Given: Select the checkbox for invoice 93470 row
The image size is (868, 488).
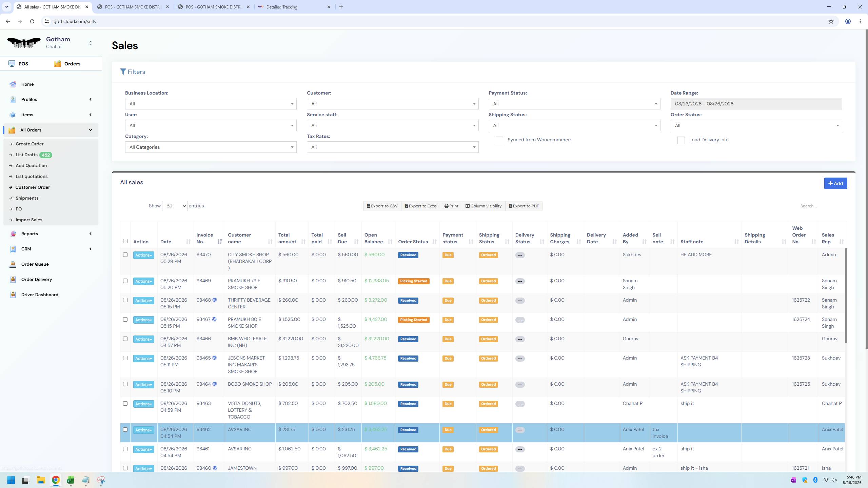Looking at the screenshot, I should (x=125, y=255).
